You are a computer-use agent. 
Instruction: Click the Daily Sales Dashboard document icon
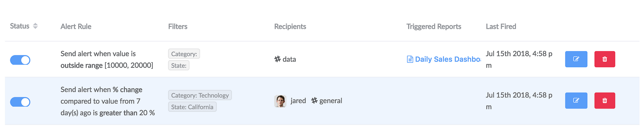(410, 59)
